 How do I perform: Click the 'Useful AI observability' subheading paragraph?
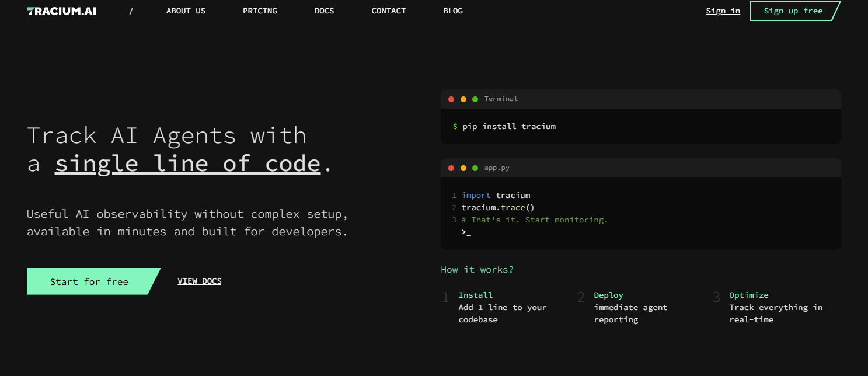pos(187,223)
